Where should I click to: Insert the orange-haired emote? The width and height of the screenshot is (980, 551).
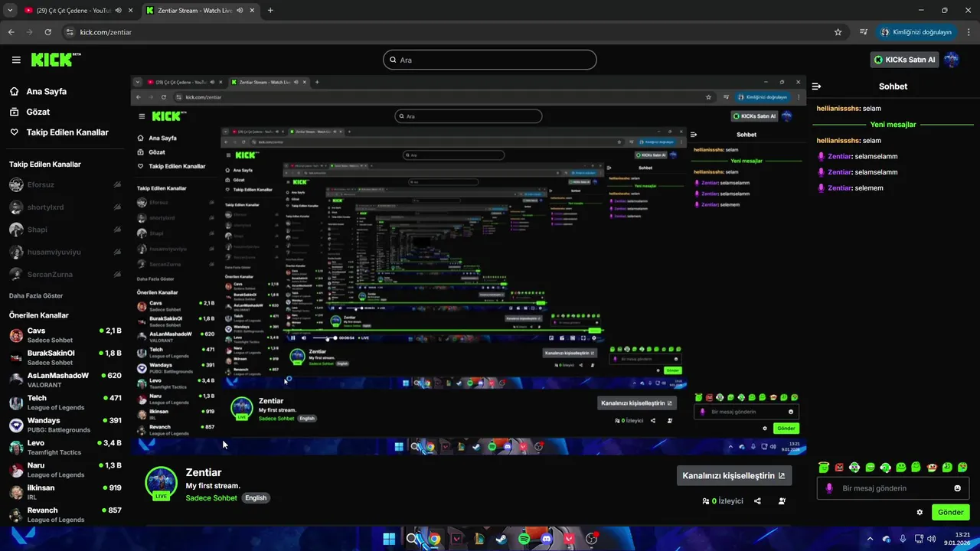932,467
